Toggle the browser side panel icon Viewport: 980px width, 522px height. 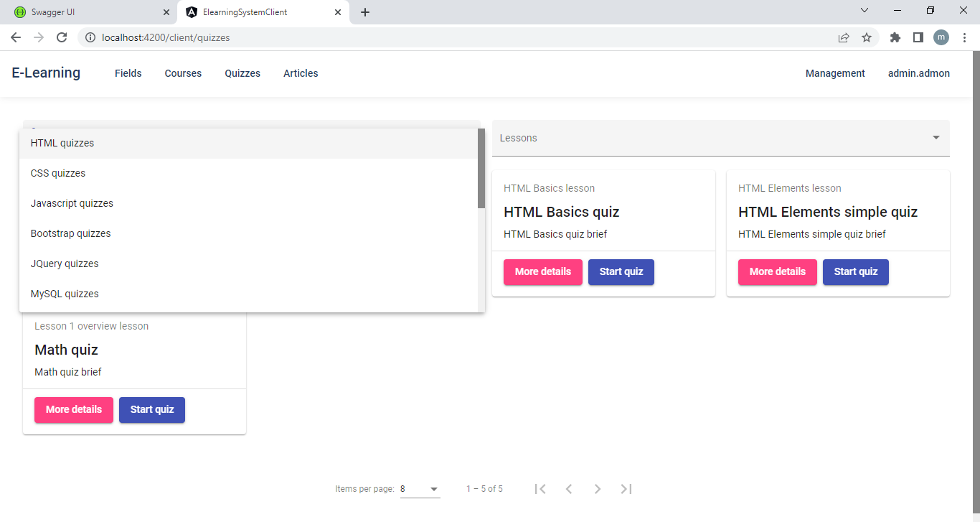coord(918,37)
